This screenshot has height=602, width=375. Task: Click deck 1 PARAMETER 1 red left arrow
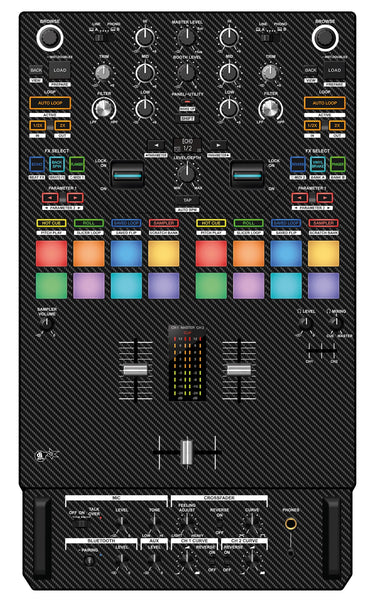tap(50, 198)
